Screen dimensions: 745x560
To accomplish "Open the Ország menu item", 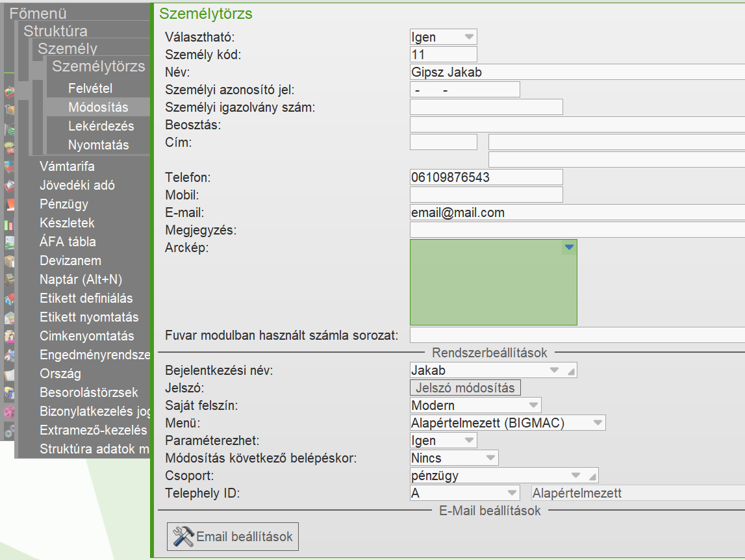I will pyautogui.click(x=60, y=374).
